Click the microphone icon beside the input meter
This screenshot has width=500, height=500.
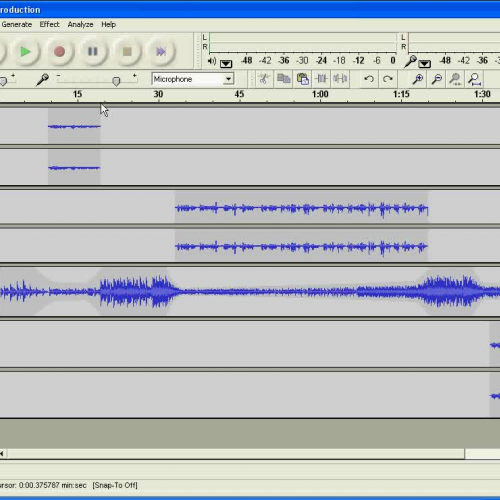point(410,61)
